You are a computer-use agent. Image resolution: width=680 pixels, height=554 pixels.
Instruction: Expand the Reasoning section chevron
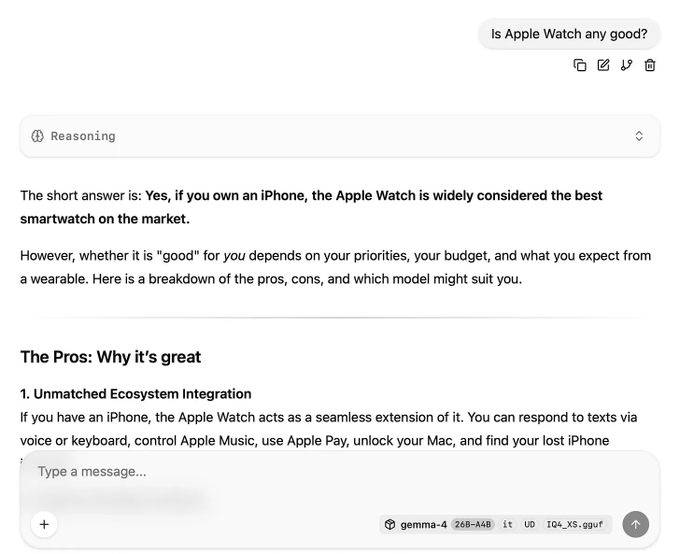[x=639, y=136]
